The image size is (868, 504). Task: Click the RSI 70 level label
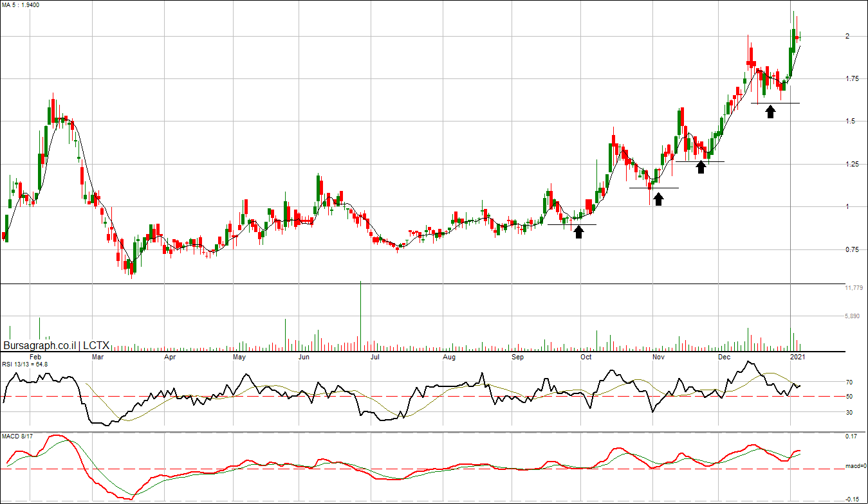tap(849, 382)
